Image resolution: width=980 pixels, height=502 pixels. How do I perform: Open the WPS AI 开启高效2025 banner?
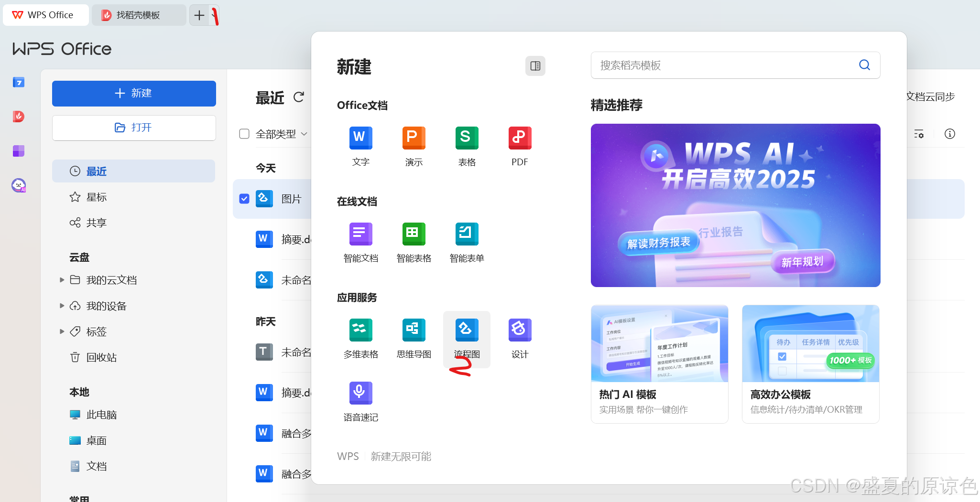(735, 205)
